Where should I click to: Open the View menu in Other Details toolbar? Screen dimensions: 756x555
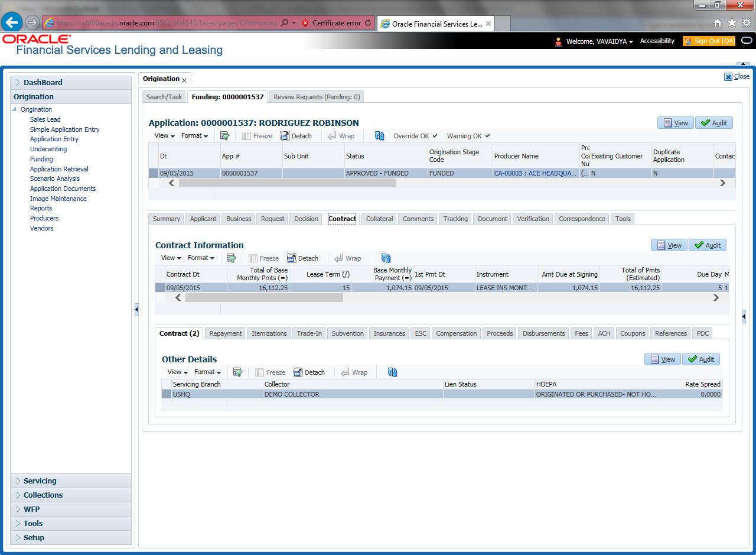177,372
